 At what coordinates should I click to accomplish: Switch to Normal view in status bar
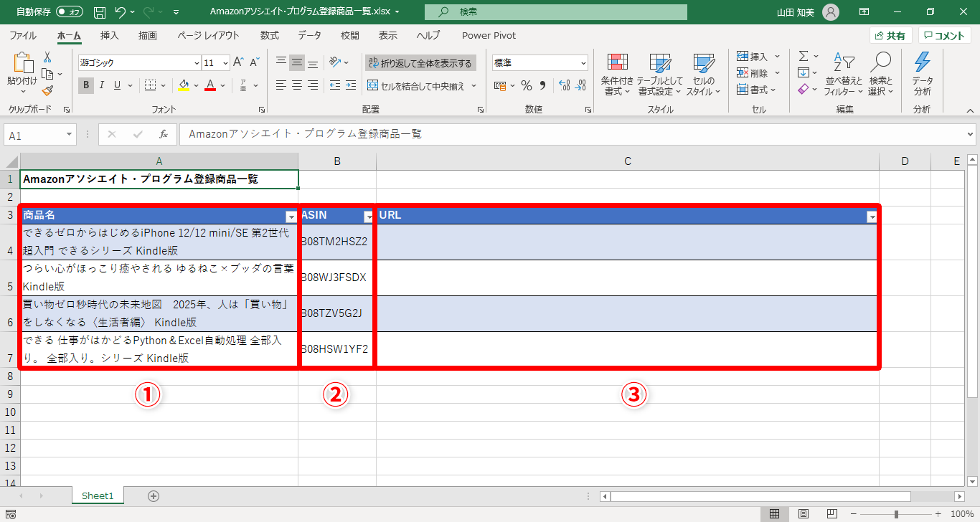(x=775, y=514)
